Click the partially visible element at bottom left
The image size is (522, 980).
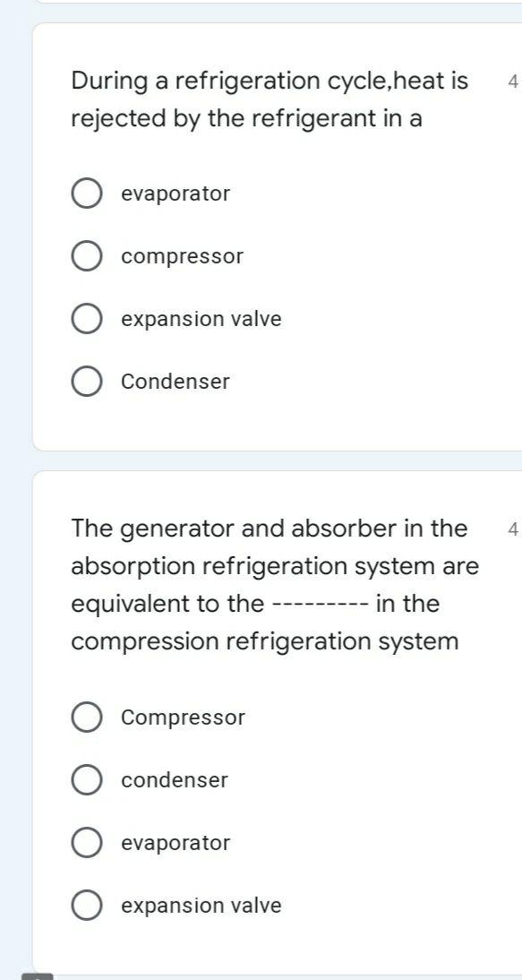[39, 974]
